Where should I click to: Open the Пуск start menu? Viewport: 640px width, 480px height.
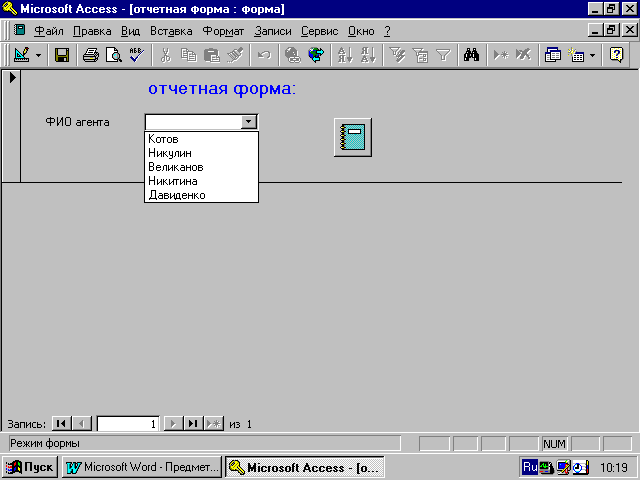pyautogui.click(x=30, y=467)
